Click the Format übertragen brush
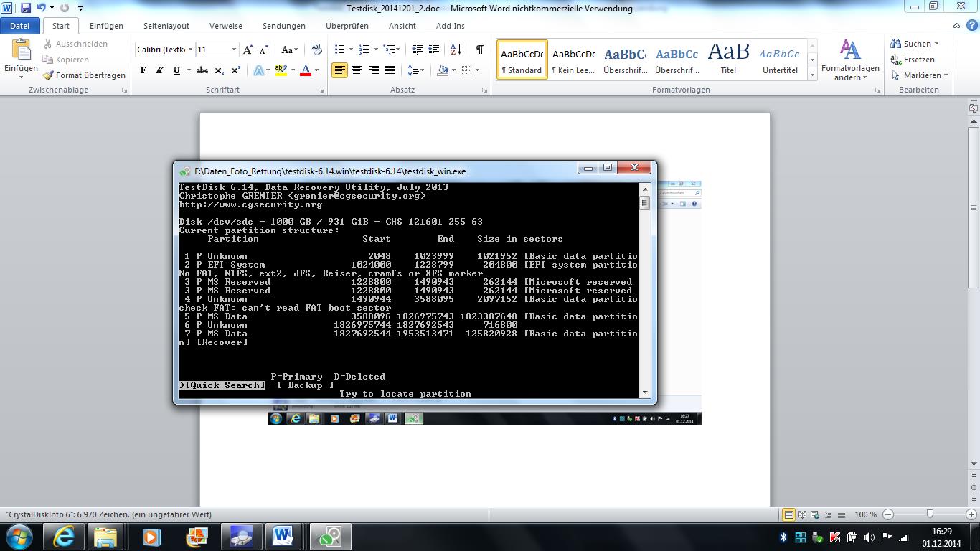 84,75
